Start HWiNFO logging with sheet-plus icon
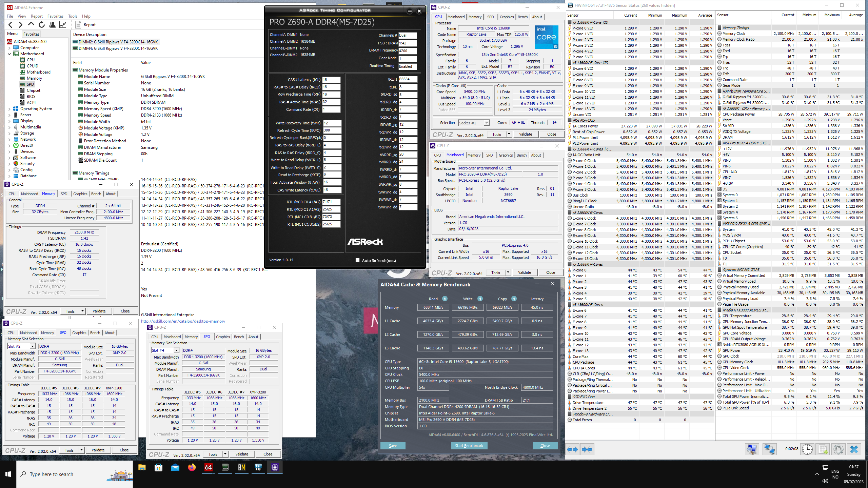The width and height of the screenshot is (868, 488). click(x=823, y=449)
